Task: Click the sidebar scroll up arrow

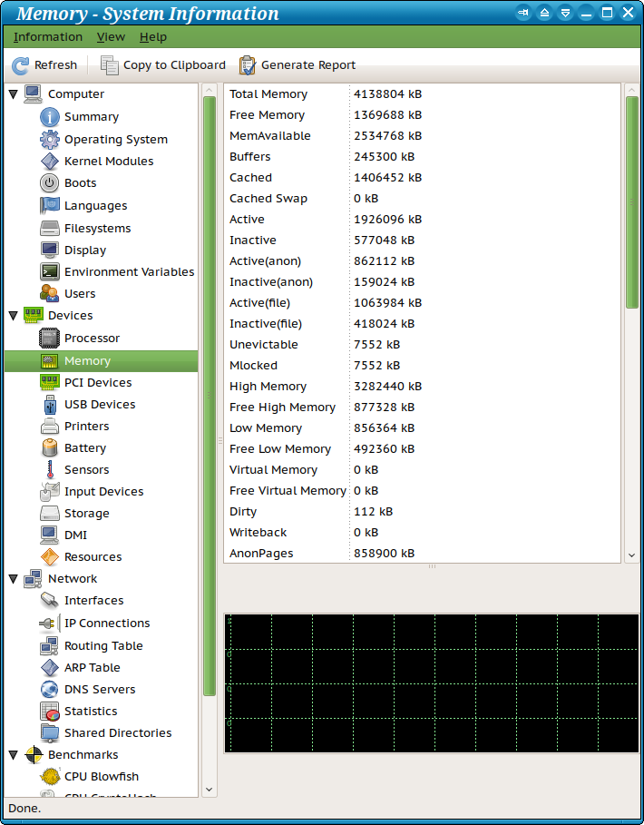Action: 210,90
